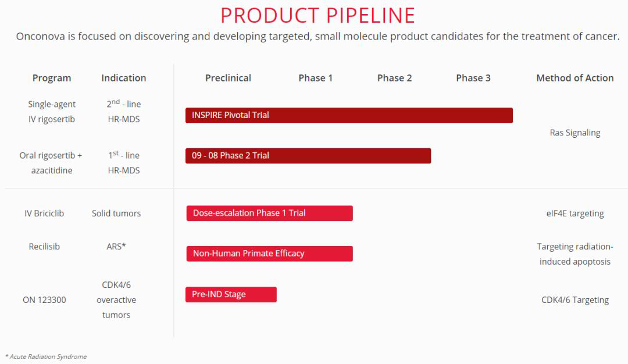Image resolution: width=628 pixels, height=364 pixels.
Task: Click the INSPIRE Pivotal Trial bar
Action: 349,115
